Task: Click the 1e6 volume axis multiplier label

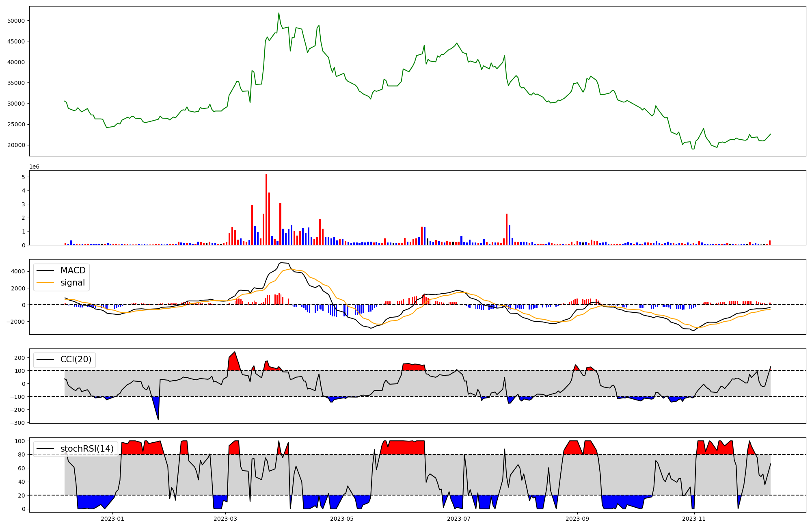Action: pyautogui.click(x=34, y=167)
